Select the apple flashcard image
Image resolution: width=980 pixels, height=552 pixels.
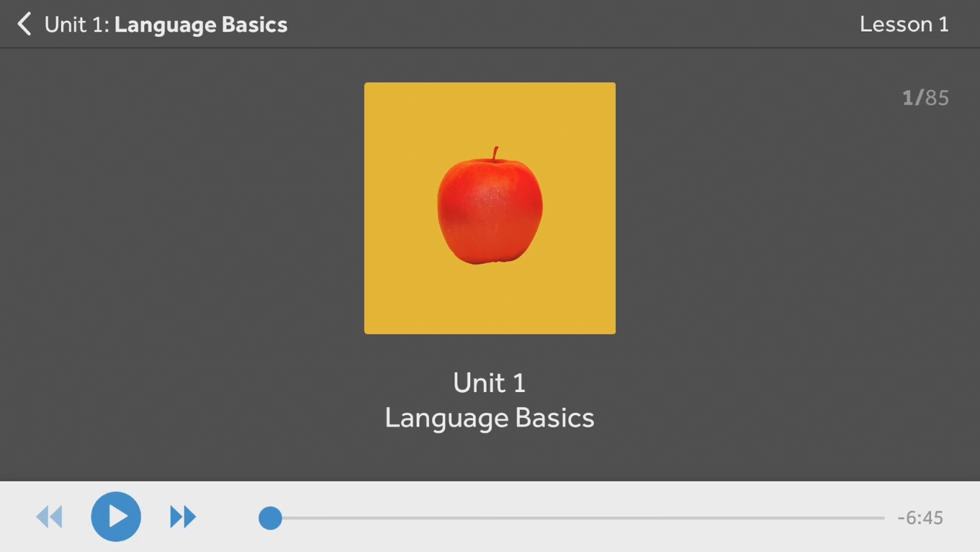(x=490, y=208)
